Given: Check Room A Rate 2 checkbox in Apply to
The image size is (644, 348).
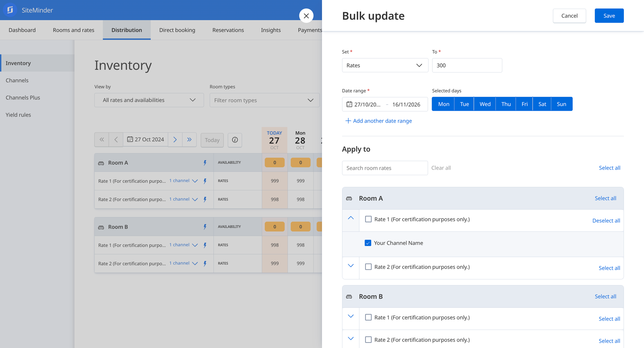Looking at the screenshot, I should click(368, 267).
